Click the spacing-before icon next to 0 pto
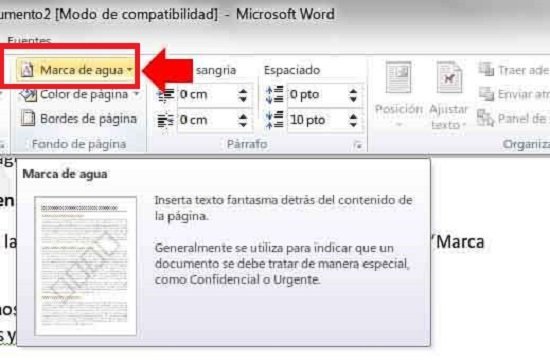Image resolution: width=550 pixels, height=361 pixels. 275,95
